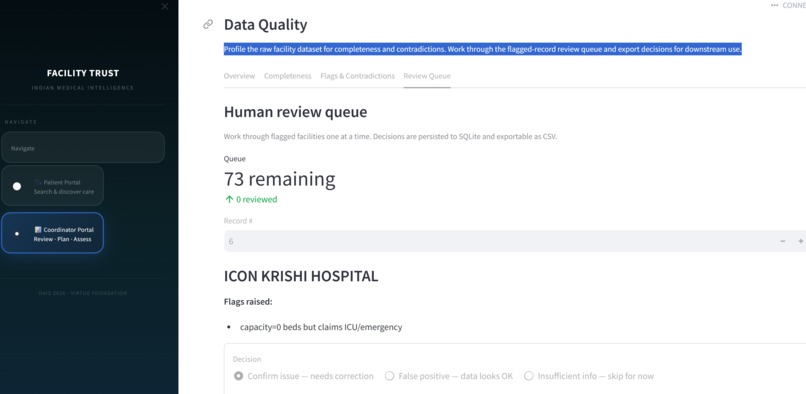806x394 pixels.
Task: Click the capacity=0 beds flag text
Action: 321,327
